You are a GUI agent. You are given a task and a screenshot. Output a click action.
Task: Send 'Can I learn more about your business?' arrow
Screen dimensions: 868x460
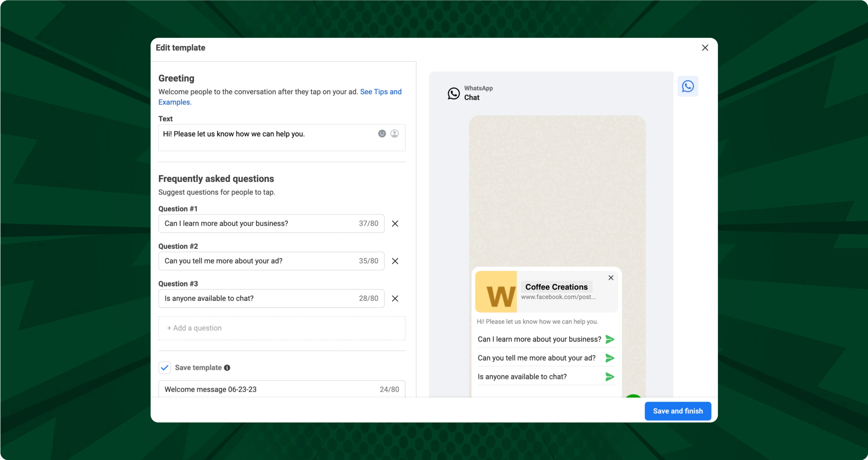pyautogui.click(x=610, y=339)
